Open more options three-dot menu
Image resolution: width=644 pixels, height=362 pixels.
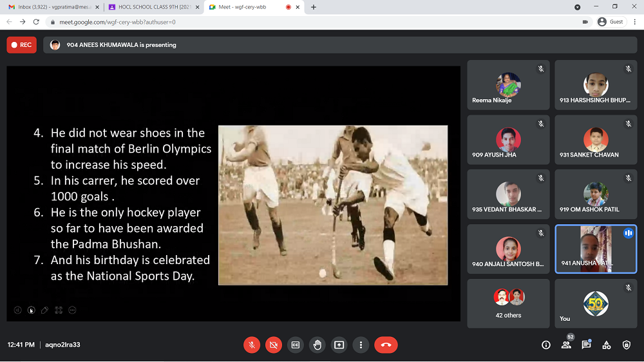click(361, 345)
